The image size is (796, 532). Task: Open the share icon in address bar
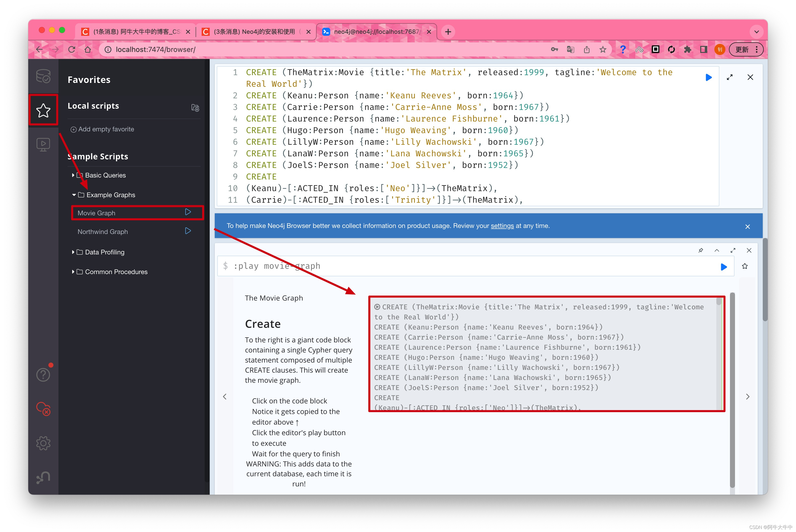click(587, 49)
